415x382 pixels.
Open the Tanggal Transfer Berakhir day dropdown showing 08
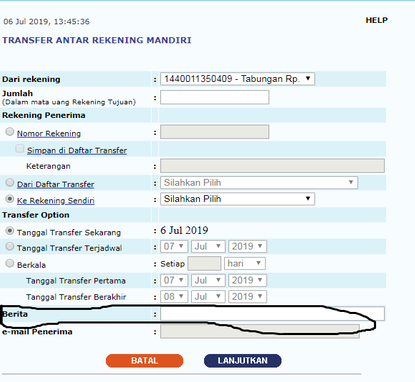coord(174,297)
